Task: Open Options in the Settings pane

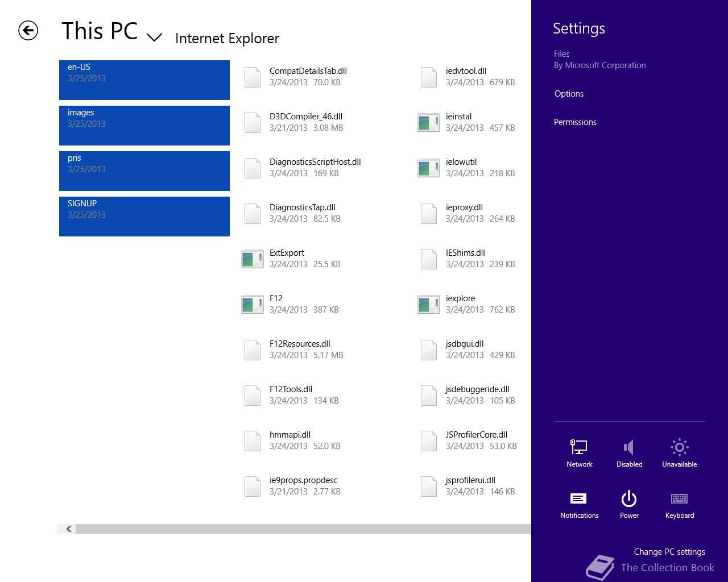Action: [x=569, y=94]
